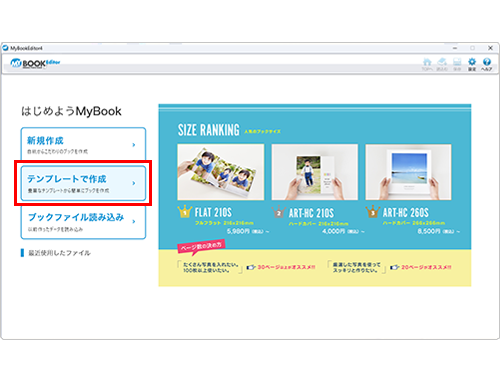Click the silver crown rank 2 icon

click(279, 212)
